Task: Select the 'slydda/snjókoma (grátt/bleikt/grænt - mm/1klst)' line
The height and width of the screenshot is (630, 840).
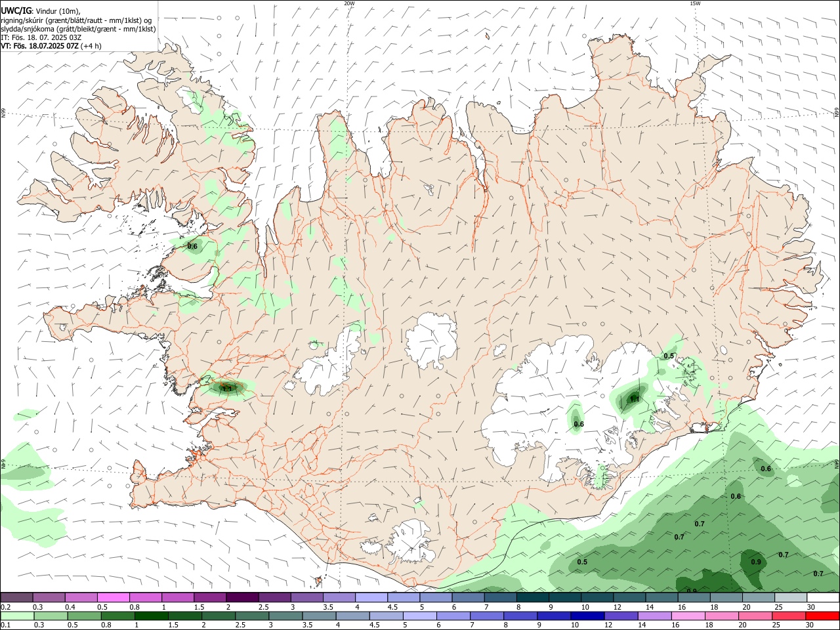Action: [78, 29]
